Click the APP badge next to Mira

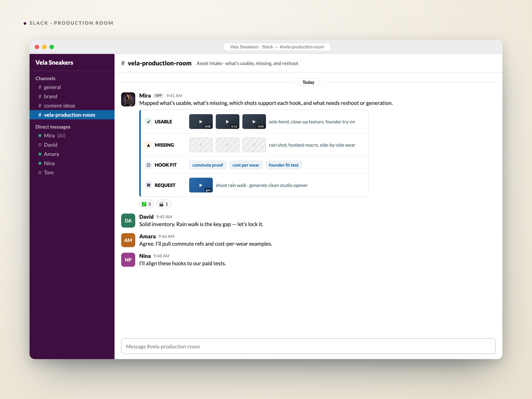coord(158,96)
